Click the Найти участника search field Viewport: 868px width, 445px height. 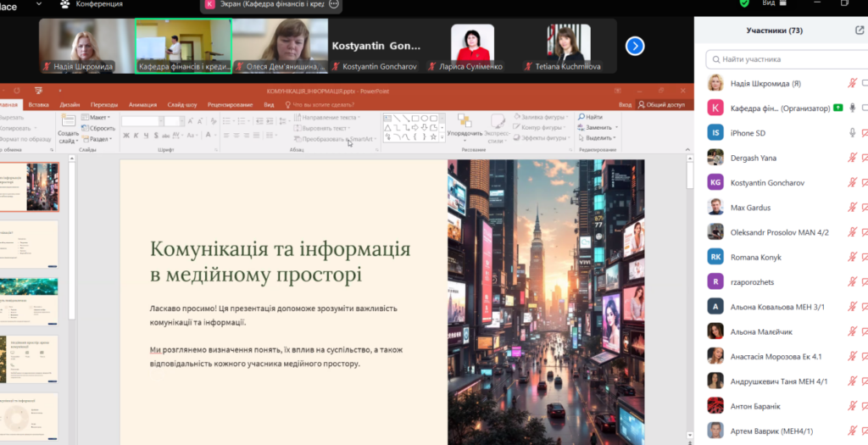tap(786, 59)
